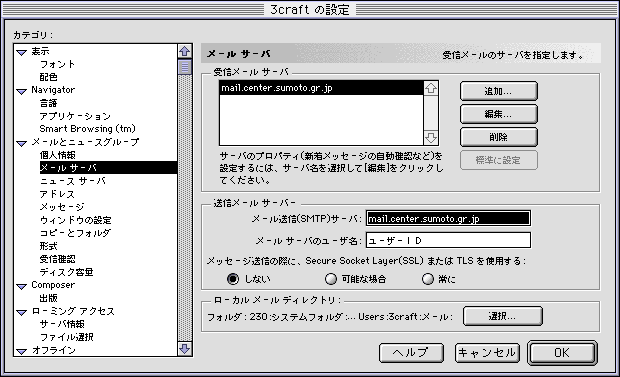Select 言語 under Navigator
This screenshot has width=620, height=377.
(48, 103)
